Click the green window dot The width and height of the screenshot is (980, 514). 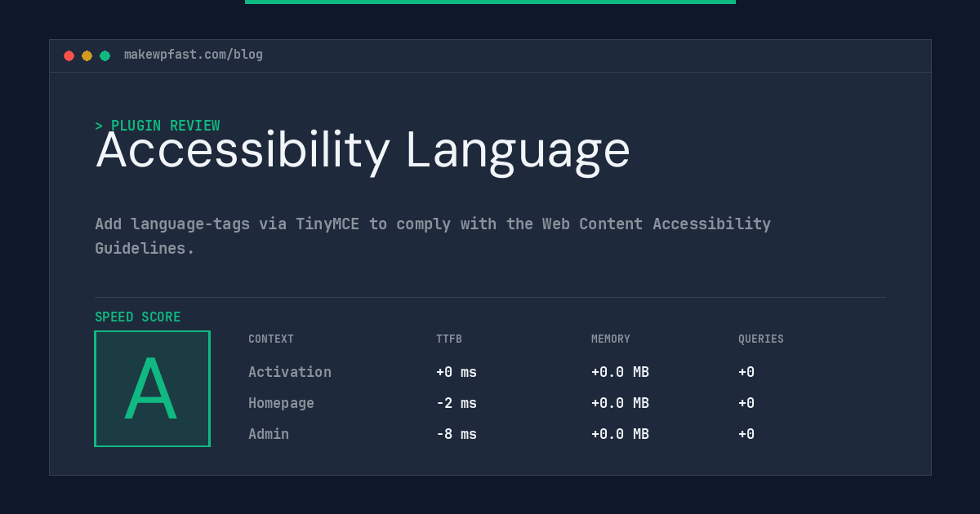[x=105, y=55]
